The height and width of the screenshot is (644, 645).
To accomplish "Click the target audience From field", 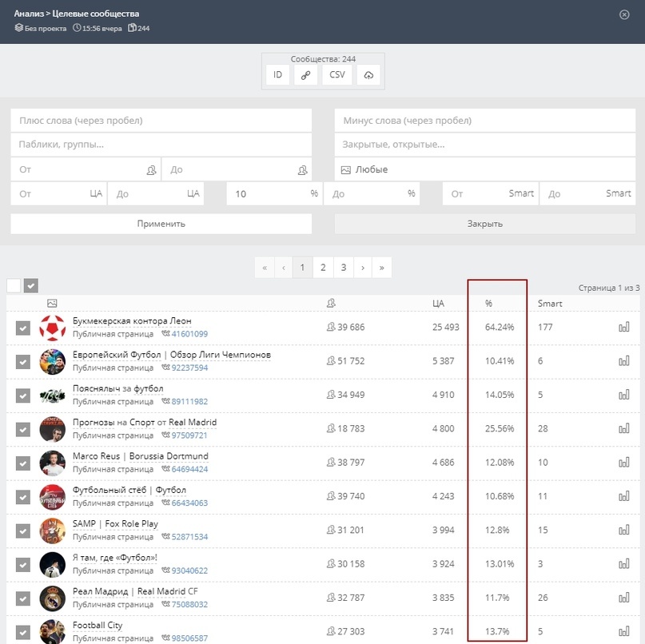I will pyautogui.click(x=59, y=193).
